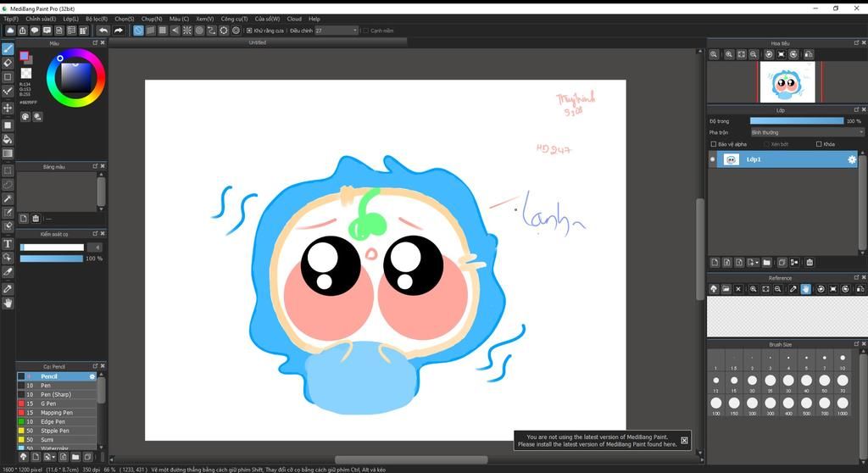Open Pencil brush settings gear

[x=92, y=376]
